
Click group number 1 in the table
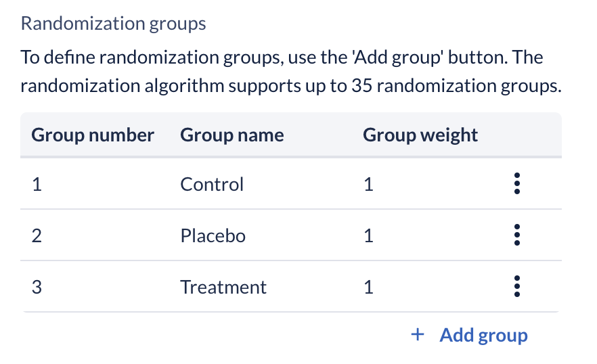pyautogui.click(x=37, y=184)
